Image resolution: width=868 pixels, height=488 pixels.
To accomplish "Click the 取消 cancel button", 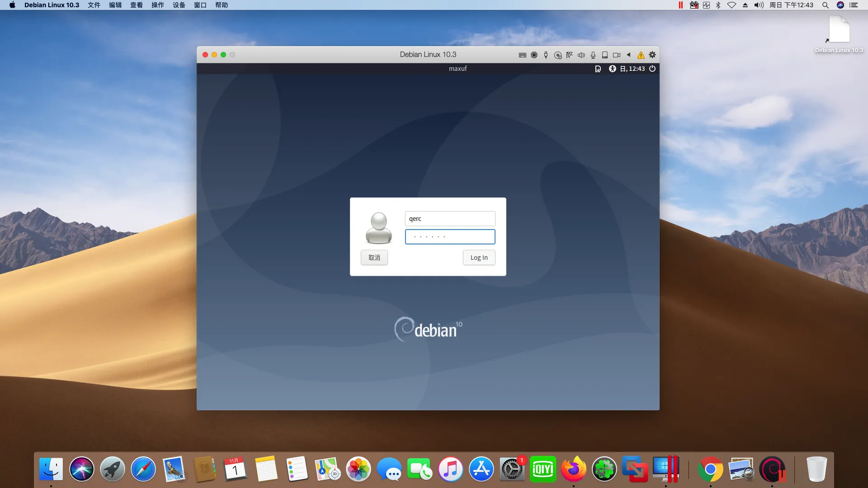I will pyautogui.click(x=374, y=258).
